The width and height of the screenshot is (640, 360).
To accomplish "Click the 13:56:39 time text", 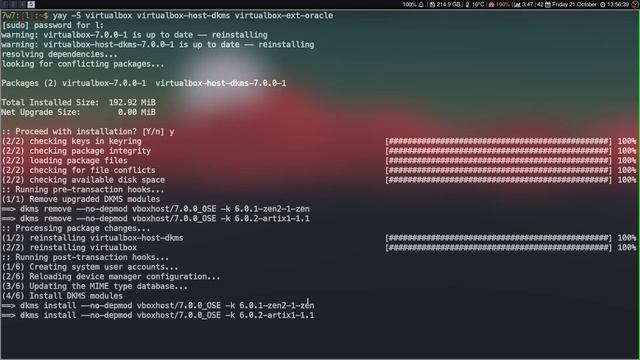I will [618, 4].
